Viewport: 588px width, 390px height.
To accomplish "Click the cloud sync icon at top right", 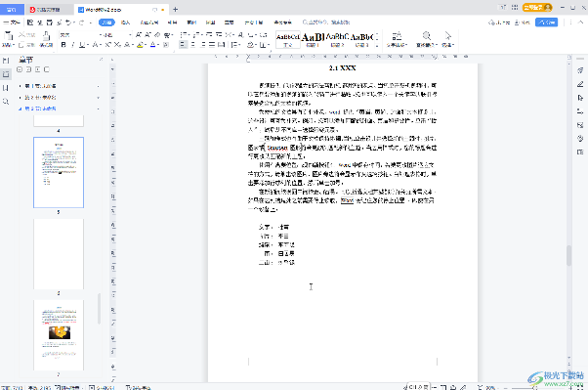I will 491,22.
